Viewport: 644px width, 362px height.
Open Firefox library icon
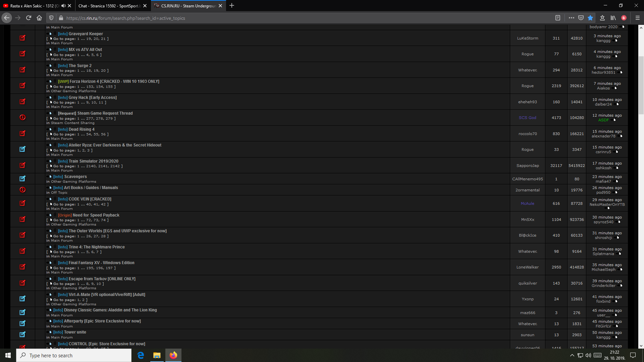613,18
